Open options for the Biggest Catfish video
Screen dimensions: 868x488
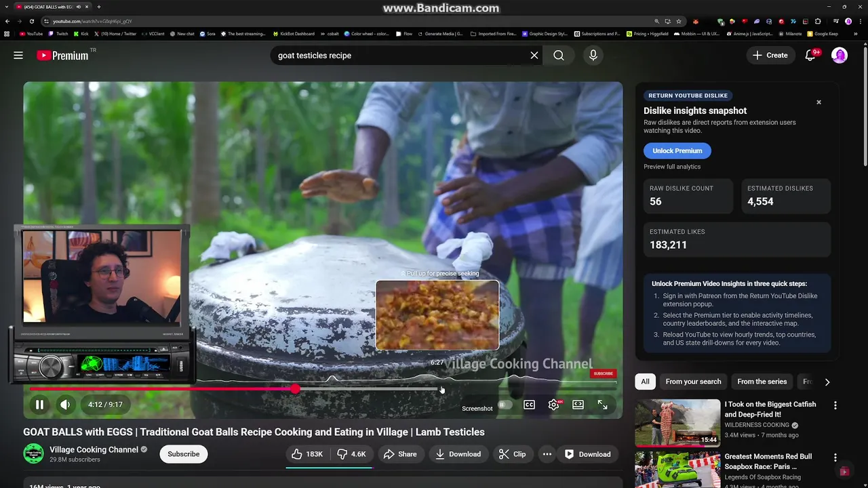tap(835, 405)
